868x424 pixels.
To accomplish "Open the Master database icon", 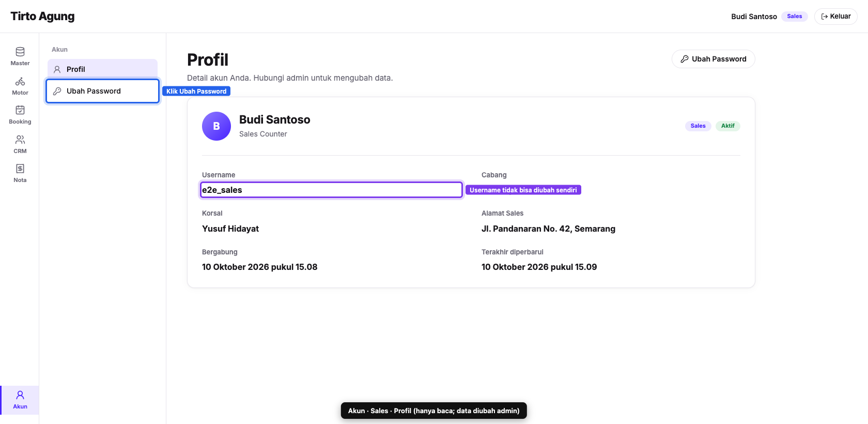I will tap(20, 52).
